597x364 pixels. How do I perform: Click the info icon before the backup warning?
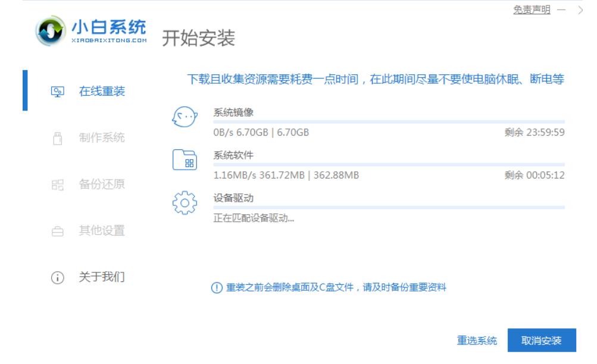(217, 288)
